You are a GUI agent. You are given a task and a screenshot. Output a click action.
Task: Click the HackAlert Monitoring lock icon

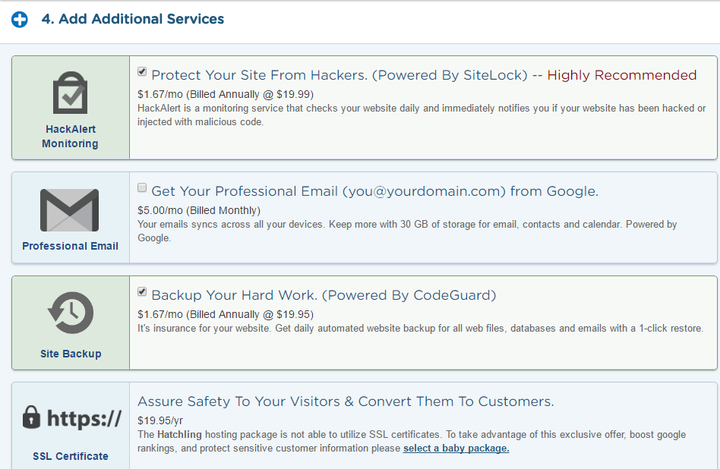pos(70,95)
